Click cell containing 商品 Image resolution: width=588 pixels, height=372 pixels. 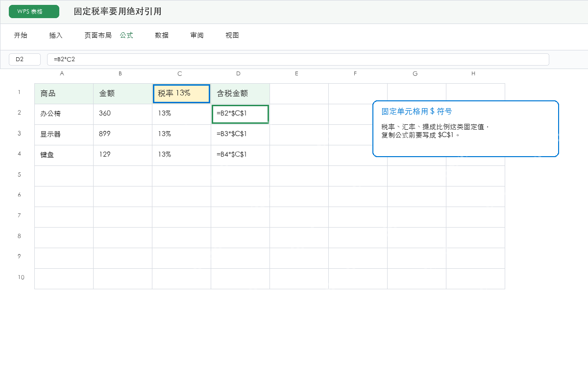[64, 93]
